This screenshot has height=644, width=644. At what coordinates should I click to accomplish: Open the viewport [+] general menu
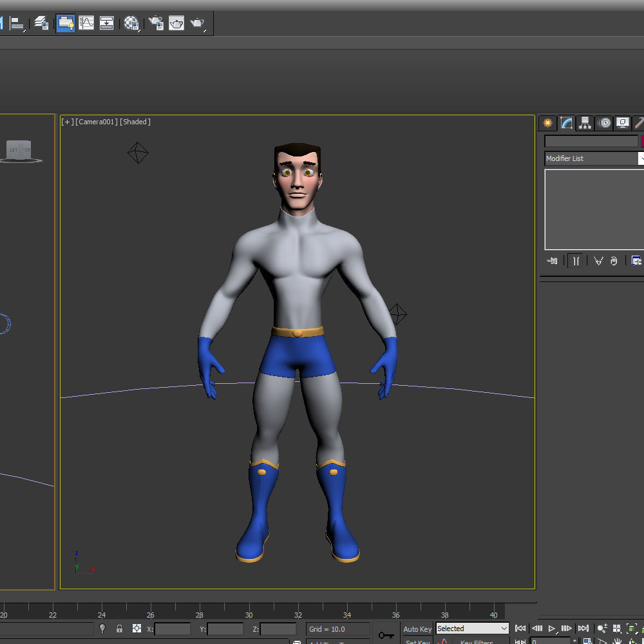click(68, 122)
